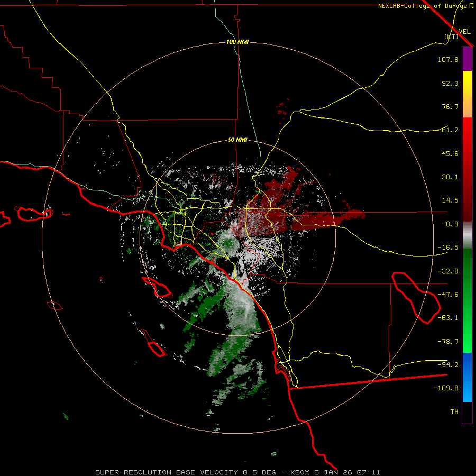Click the 107.8 value on velocity scale

tap(448, 59)
